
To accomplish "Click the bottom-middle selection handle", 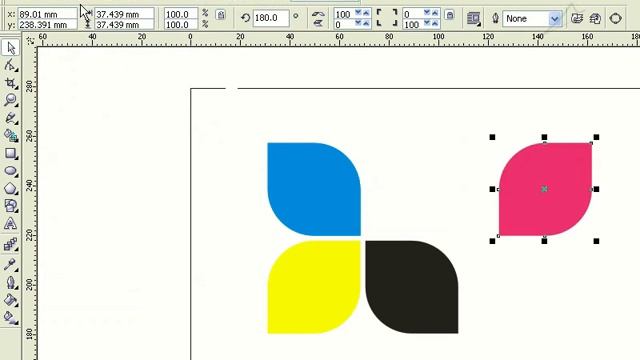I will click(544, 241).
